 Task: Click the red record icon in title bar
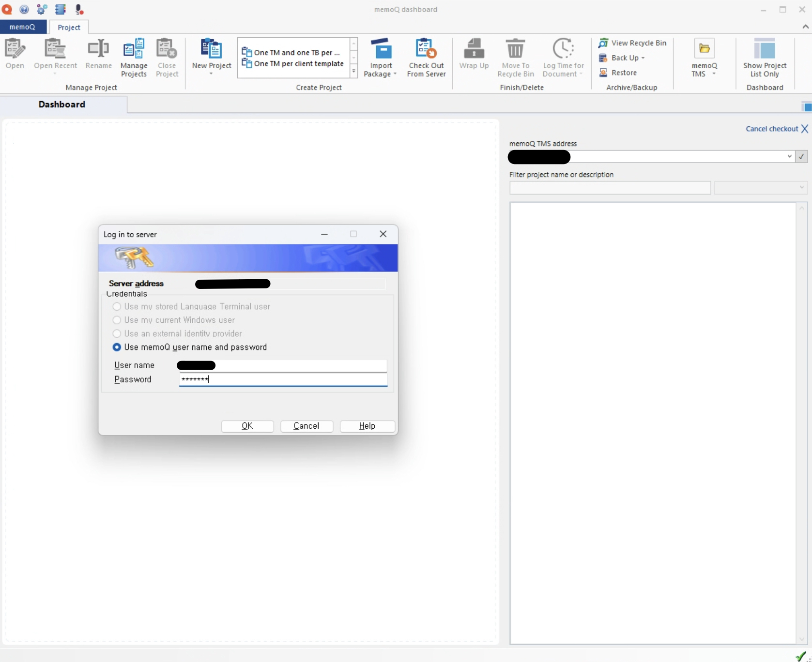(x=7, y=9)
